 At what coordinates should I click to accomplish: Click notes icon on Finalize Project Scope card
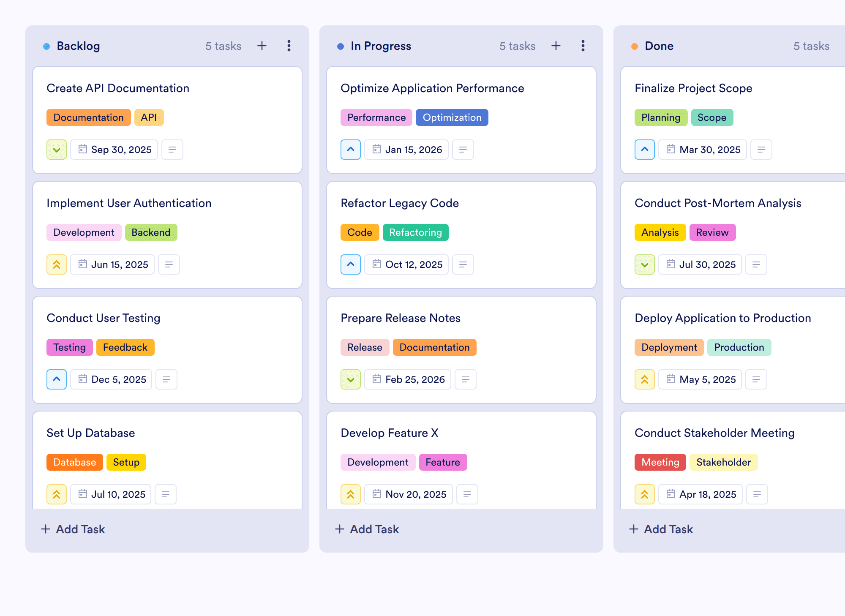point(761,150)
